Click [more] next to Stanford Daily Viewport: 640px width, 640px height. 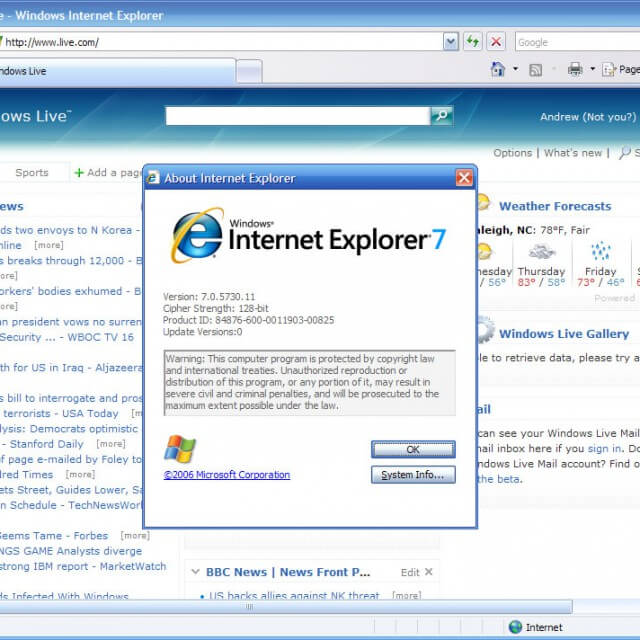coord(111,444)
